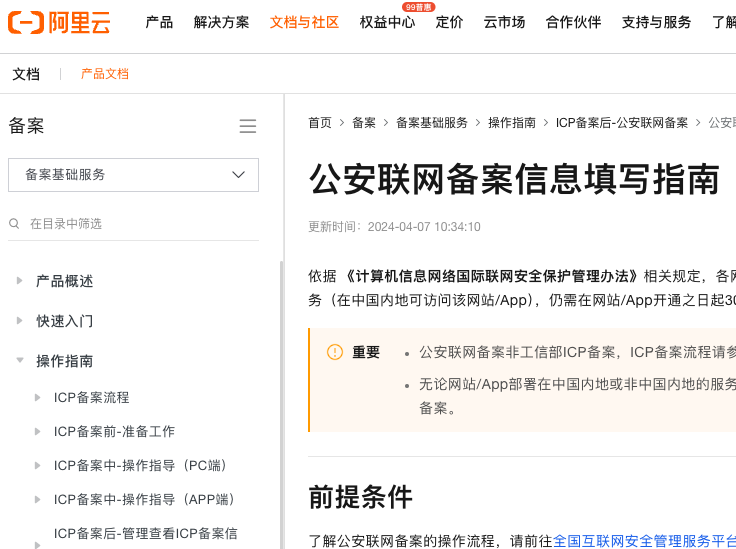
Task: Click the Alibaba Cloud logo
Action: click(x=59, y=22)
